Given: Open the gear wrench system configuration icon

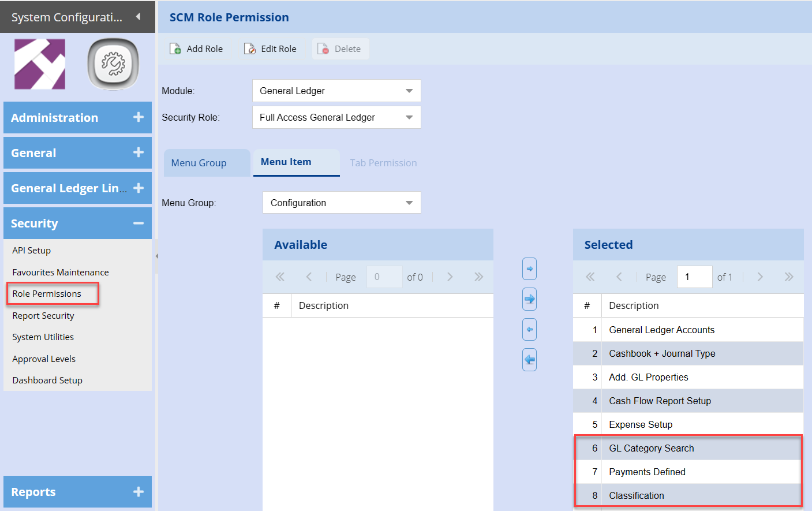Looking at the screenshot, I should point(113,64).
